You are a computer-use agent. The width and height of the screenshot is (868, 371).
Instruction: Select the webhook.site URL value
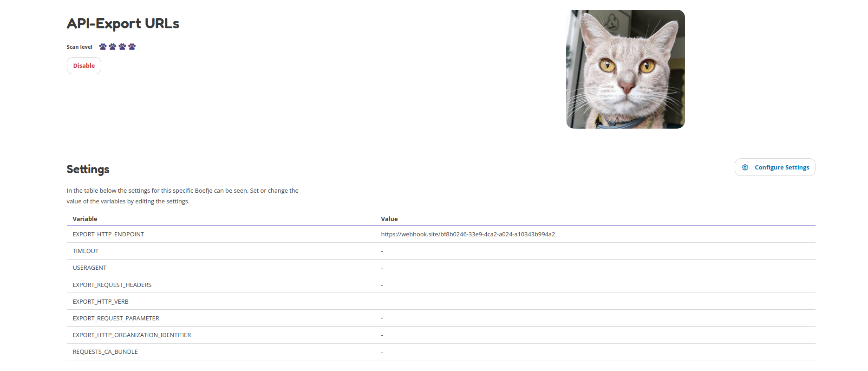[468, 234]
